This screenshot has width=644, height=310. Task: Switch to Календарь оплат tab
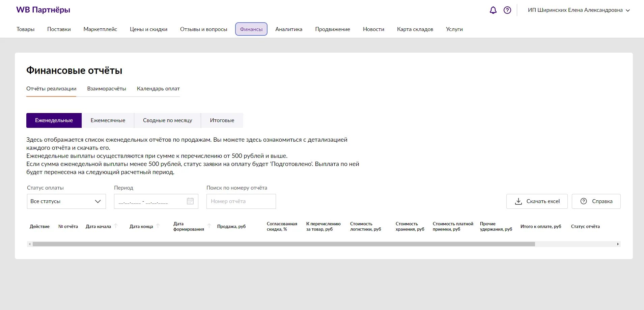(x=158, y=89)
